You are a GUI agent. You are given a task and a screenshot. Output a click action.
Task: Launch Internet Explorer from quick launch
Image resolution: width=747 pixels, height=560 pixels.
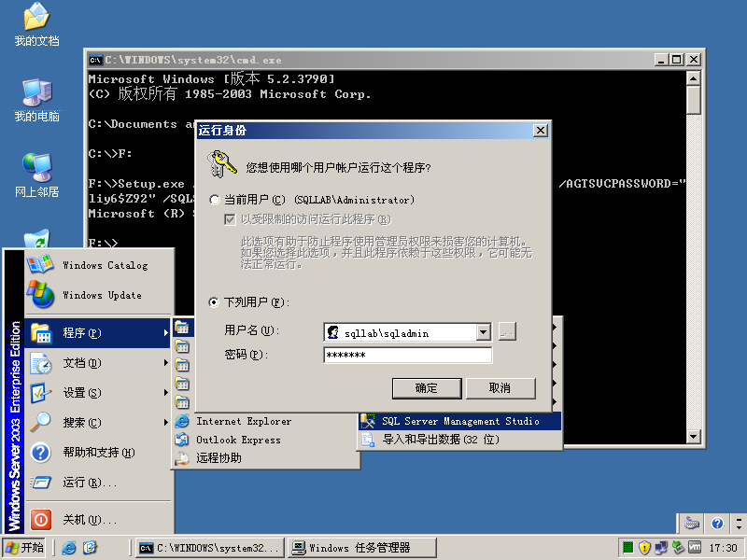pos(69,548)
